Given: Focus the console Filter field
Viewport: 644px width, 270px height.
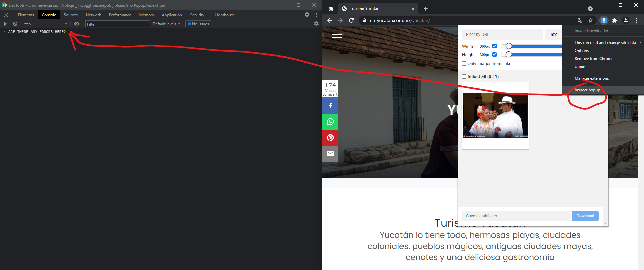Looking at the screenshot, I should click(117, 24).
